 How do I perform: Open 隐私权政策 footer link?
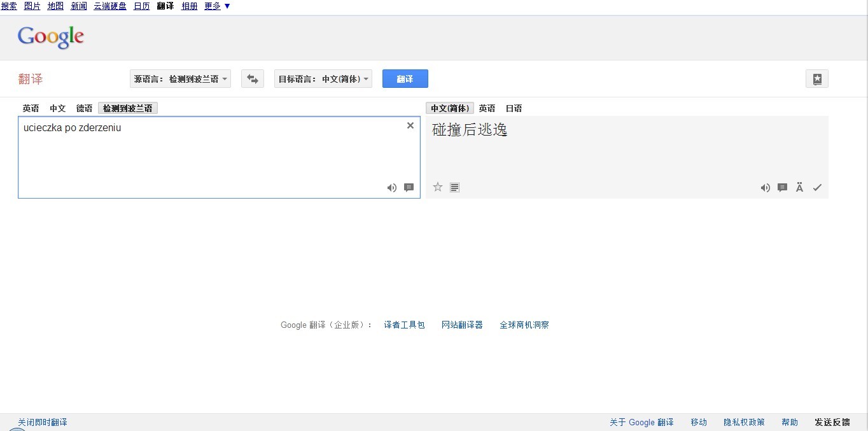click(x=744, y=422)
